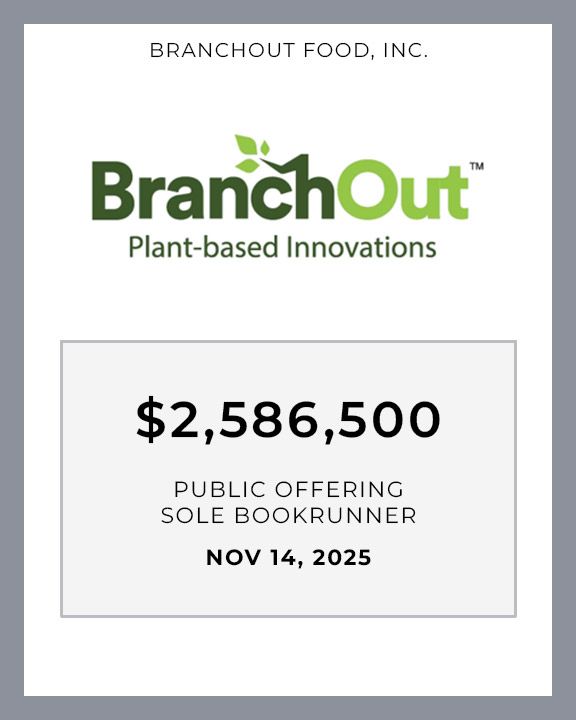The width and height of the screenshot is (576, 720).
Task: Click the green leaves icon above the logo
Action: (x=252, y=153)
